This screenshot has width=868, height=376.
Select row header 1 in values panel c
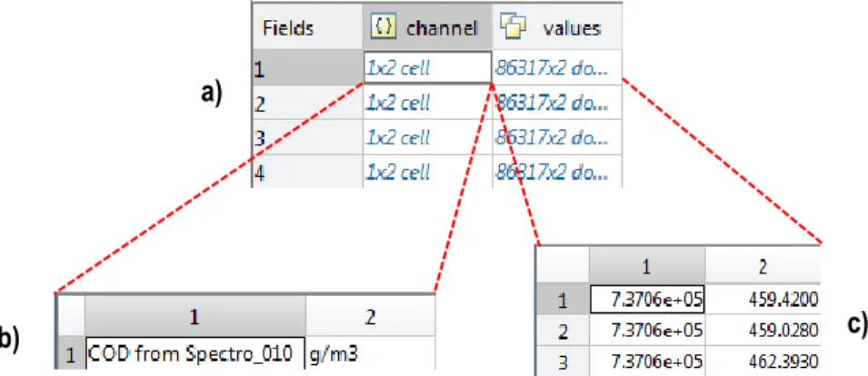(x=563, y=299)
